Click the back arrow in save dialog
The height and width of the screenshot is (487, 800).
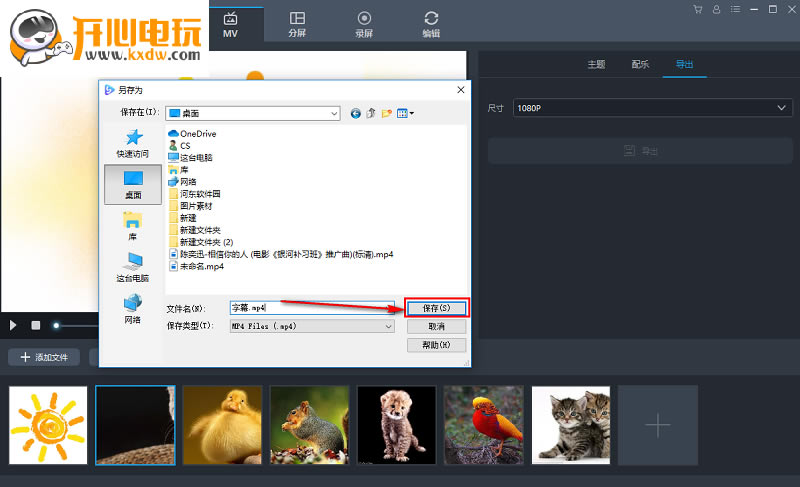click(x=355, y=113)
